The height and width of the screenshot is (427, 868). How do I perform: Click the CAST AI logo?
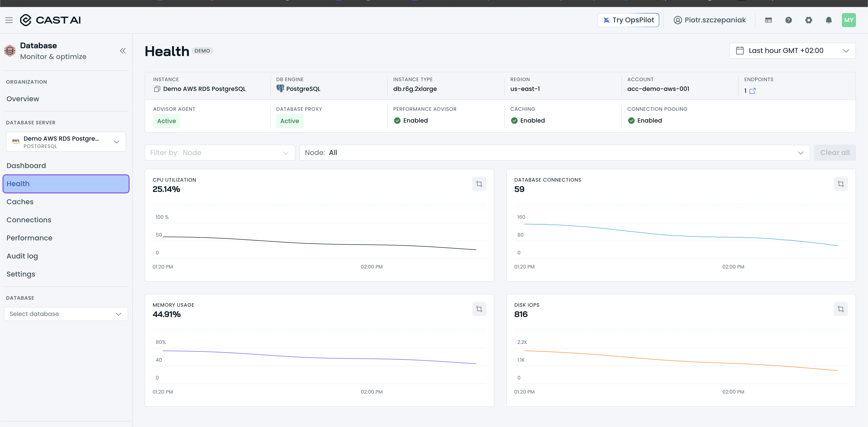click(50, 20)
